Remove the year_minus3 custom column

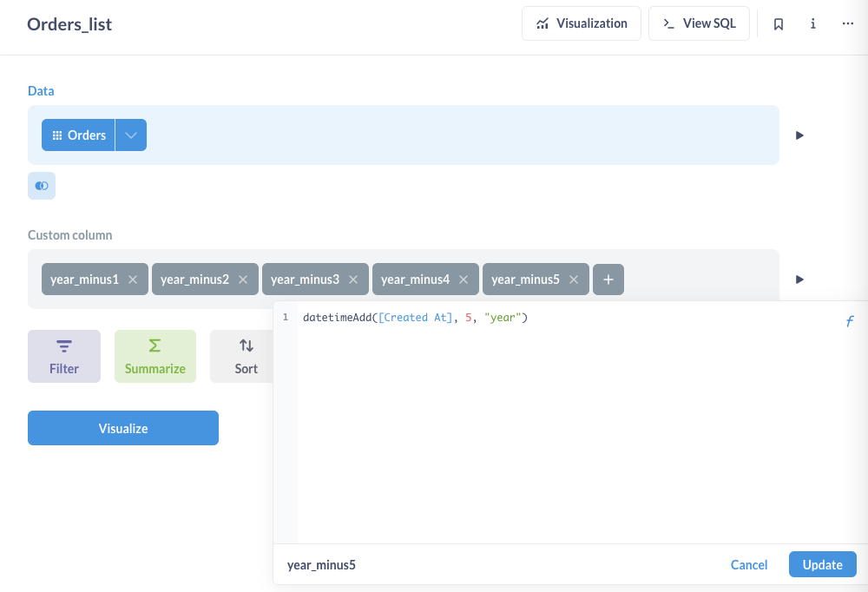click(x=353, y=280)
